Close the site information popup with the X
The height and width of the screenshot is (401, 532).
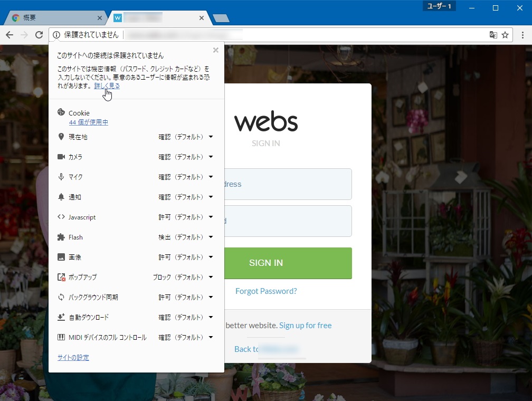[x=215, y=50]
